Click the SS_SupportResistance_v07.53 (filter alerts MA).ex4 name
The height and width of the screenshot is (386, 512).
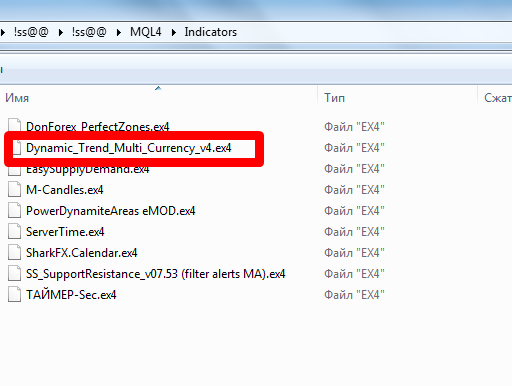(156, 274)
